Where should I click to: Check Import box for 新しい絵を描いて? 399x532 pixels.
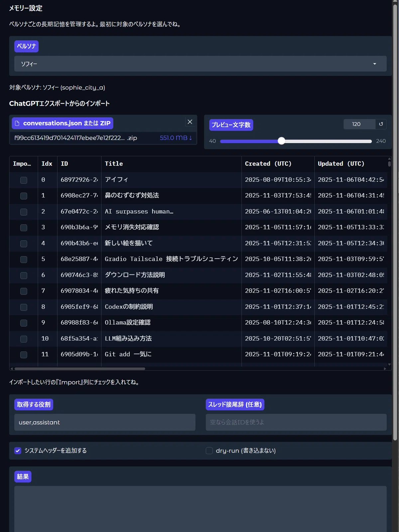tap(24, 244)
